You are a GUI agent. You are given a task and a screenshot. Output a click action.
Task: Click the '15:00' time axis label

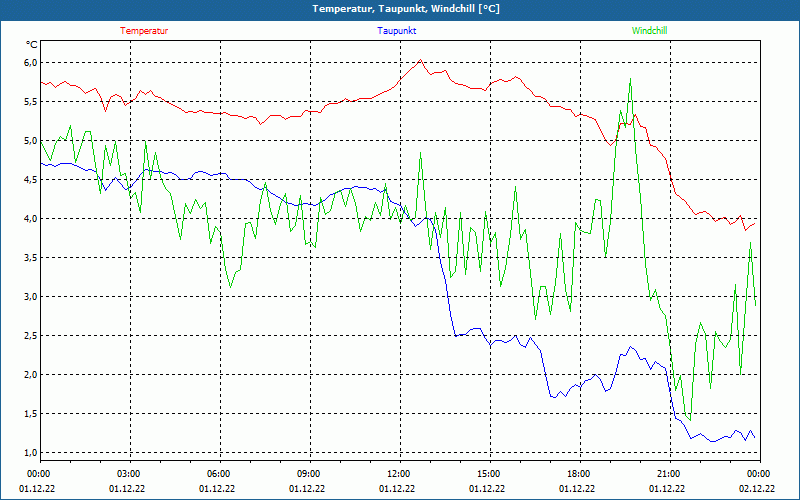coord(489,474)
